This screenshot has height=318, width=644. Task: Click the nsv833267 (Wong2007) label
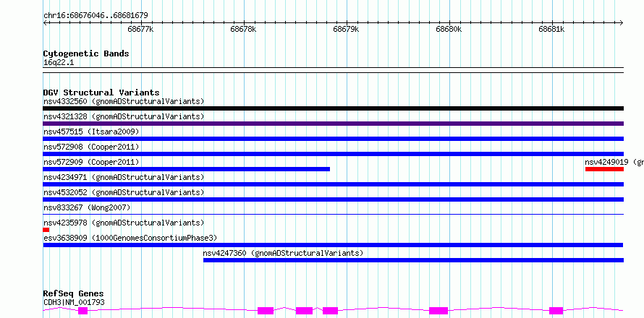click(87, 207)
